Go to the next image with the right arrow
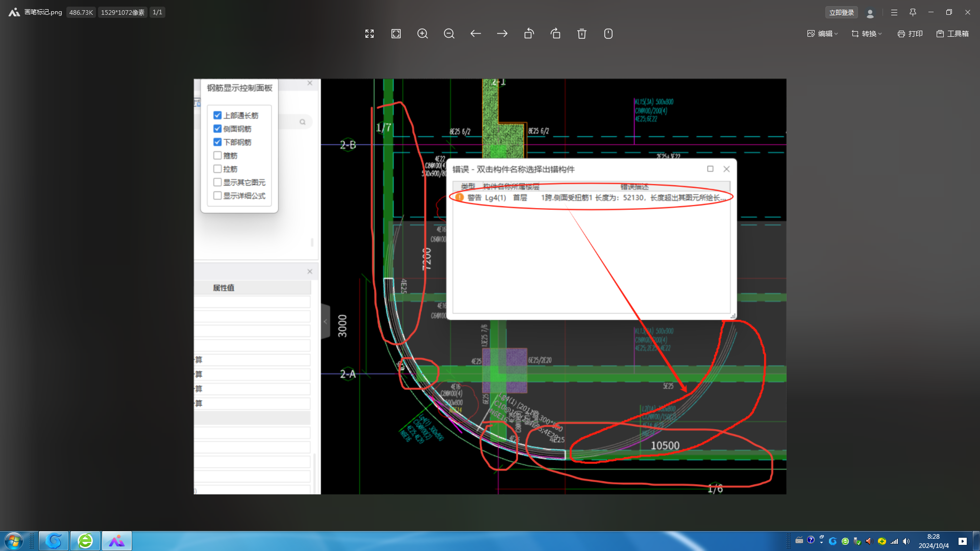This screenshot has width=980, height=551. pos(502,34)
